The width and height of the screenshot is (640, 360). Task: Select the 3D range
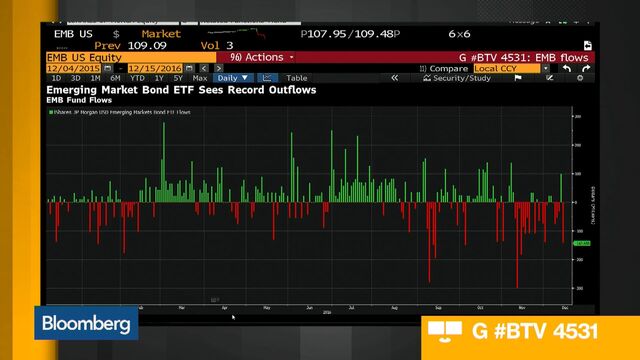(x=76, y=78)
